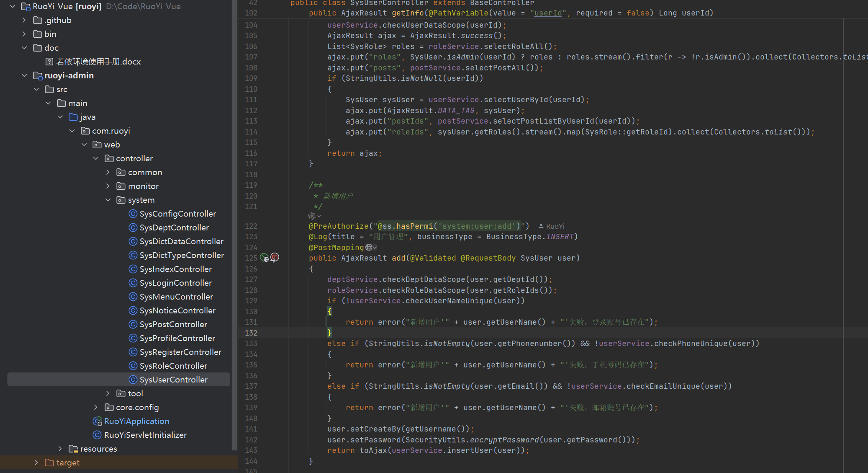
Task: Click the SysConfigController class icon
Action: click(133, 214)
